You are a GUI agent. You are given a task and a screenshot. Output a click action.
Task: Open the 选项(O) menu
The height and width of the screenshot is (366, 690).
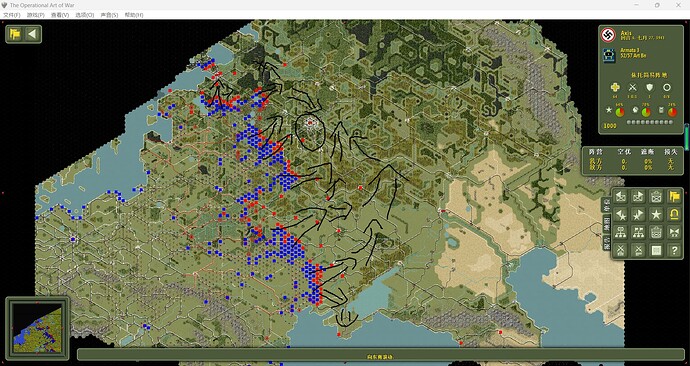pyautogui.click(x=84, y=15)
